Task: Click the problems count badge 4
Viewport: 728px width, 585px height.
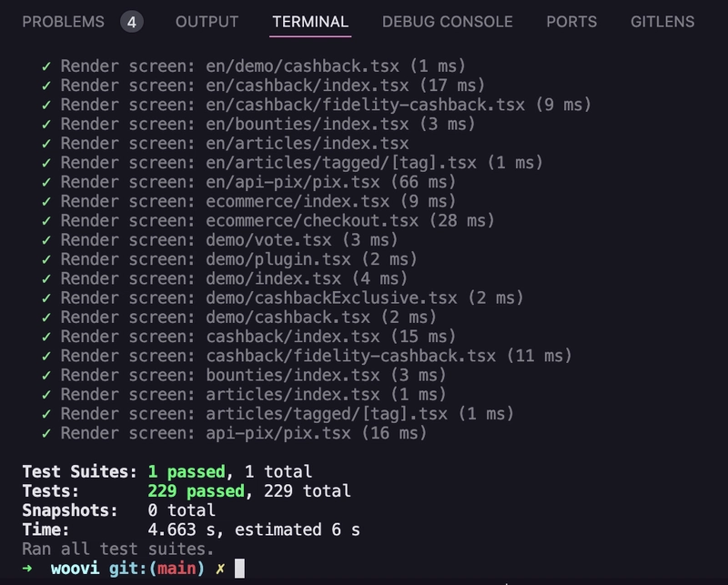Action: 132,22
